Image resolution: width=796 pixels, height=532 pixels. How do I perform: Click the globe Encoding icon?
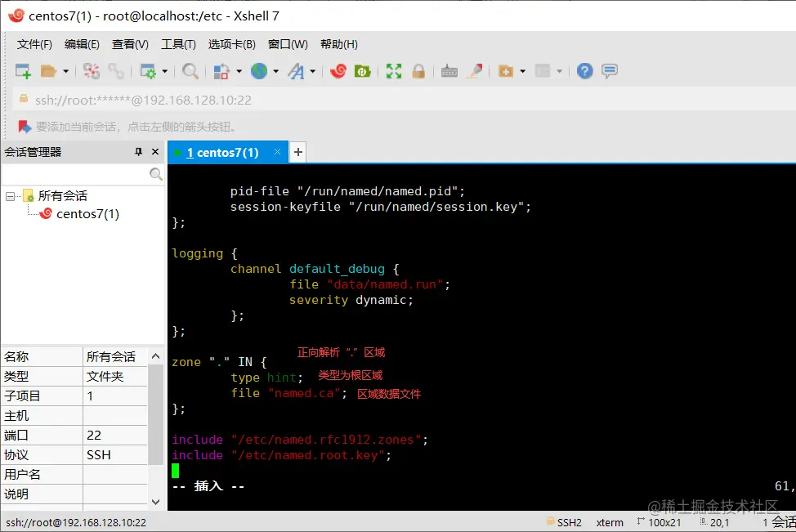pos(259,71)
